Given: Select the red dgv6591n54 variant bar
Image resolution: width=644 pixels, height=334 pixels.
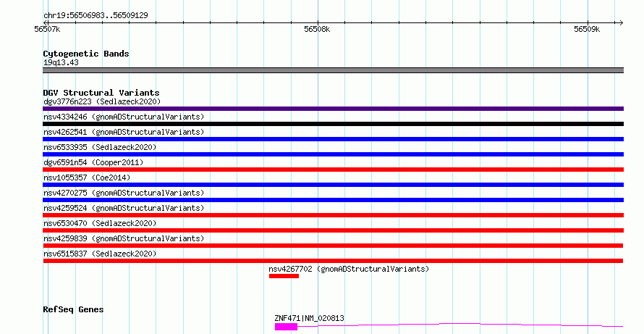Looking at the screenshot, I should coord(333,170).
